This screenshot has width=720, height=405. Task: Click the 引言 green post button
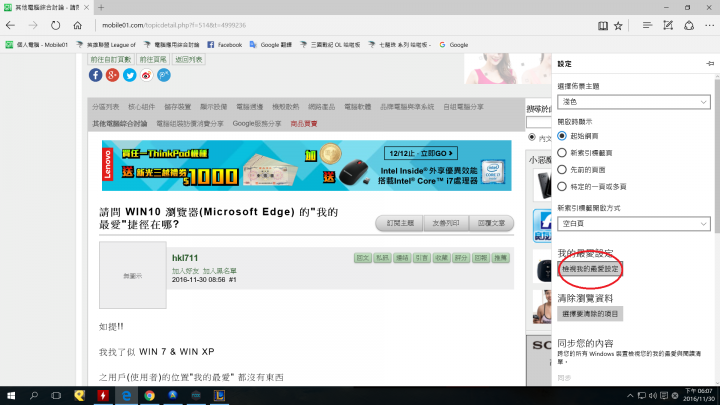[x=422, y=258]
